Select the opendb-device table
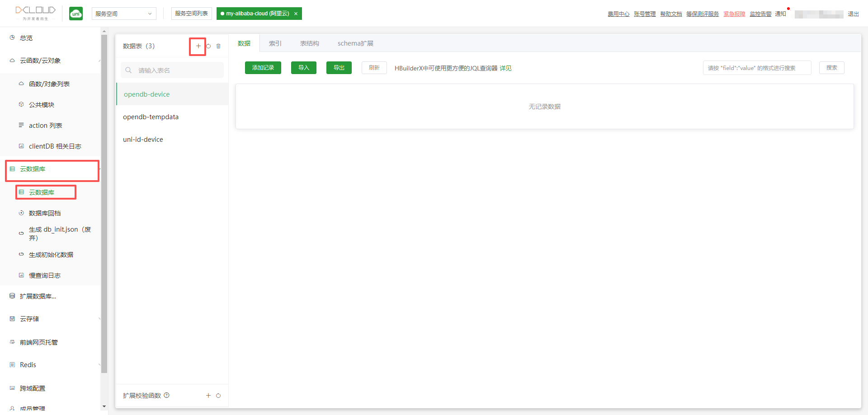Viewport: 868px width, 415px height. tap(172, 94)
